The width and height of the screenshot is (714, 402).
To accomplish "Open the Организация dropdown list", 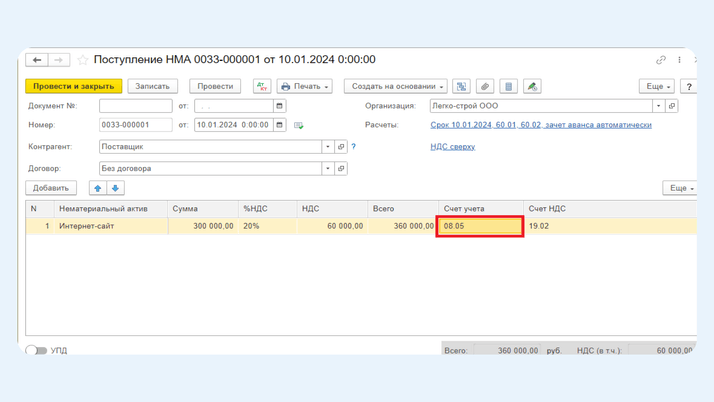I will (x=658, y=106).
